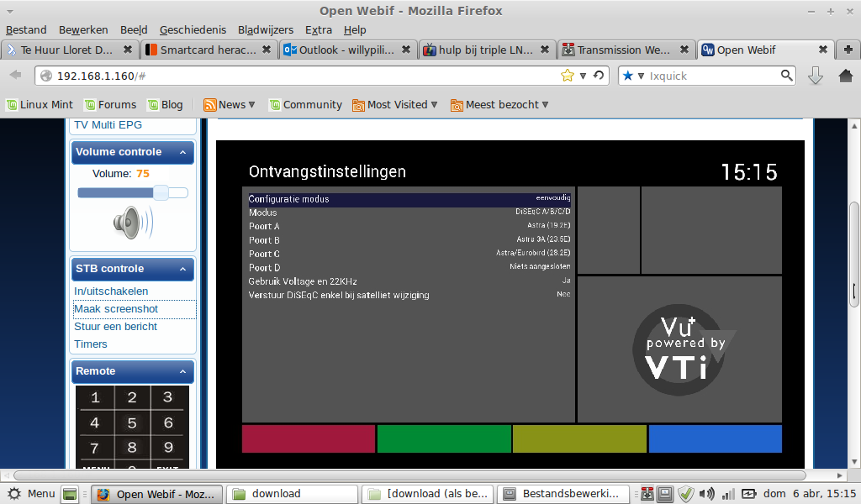861x504 pixels.
Task: Open the Geschiedenis menu
Action: (x=193, y=30)
